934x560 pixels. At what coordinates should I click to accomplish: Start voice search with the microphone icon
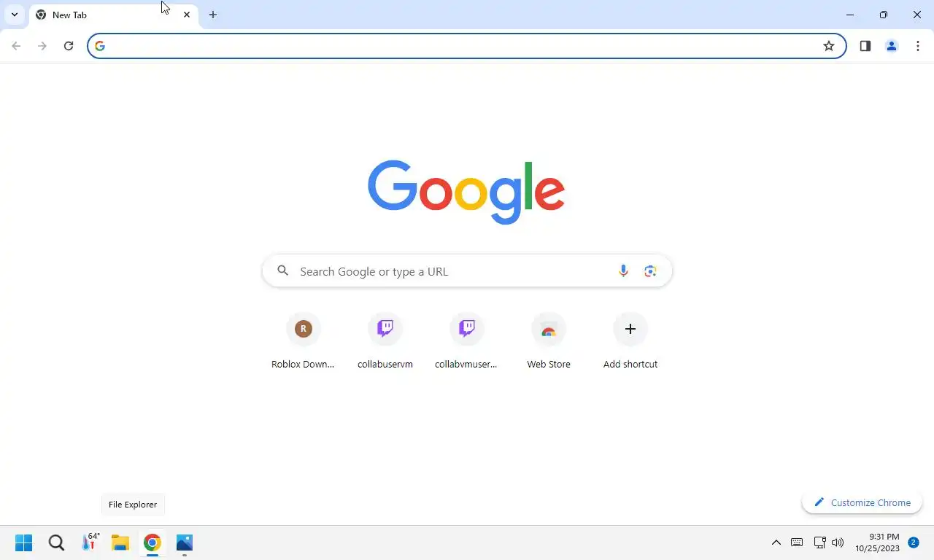623,271
